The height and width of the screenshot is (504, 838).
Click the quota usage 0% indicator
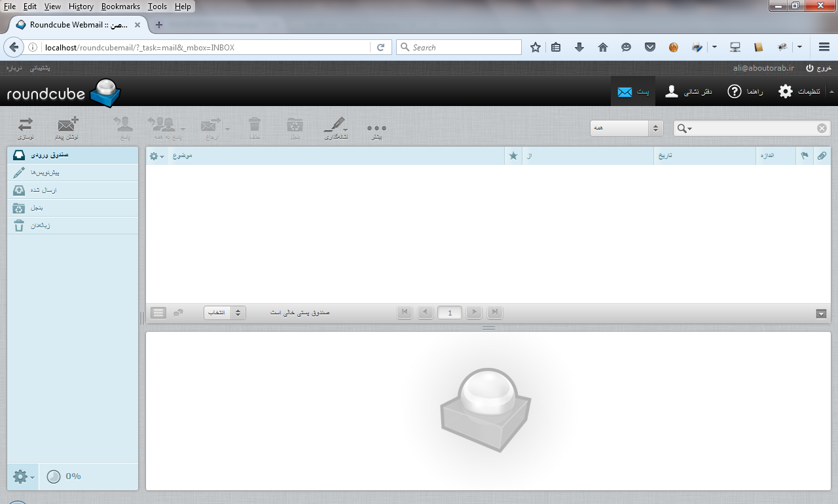[64, 476]
